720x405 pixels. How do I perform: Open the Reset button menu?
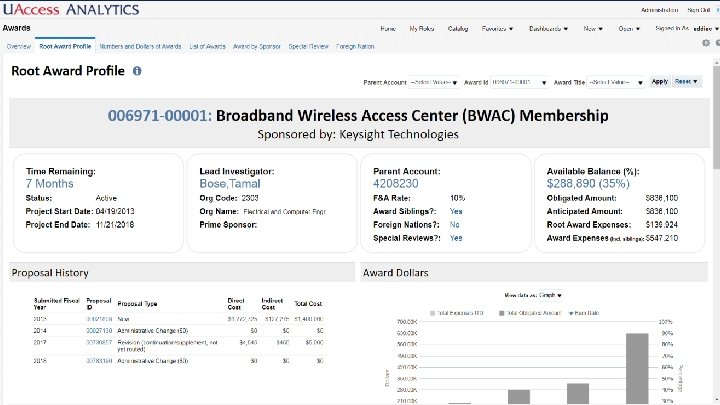coord(686,82)
